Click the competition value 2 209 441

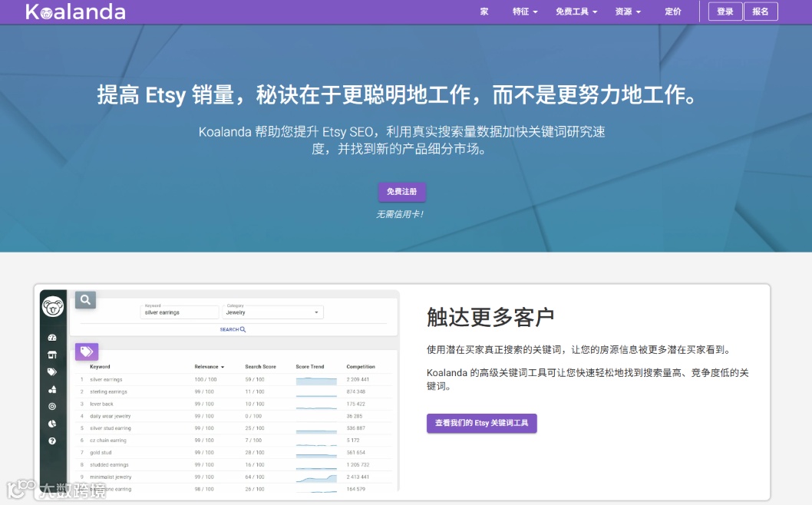coord(358,380)
